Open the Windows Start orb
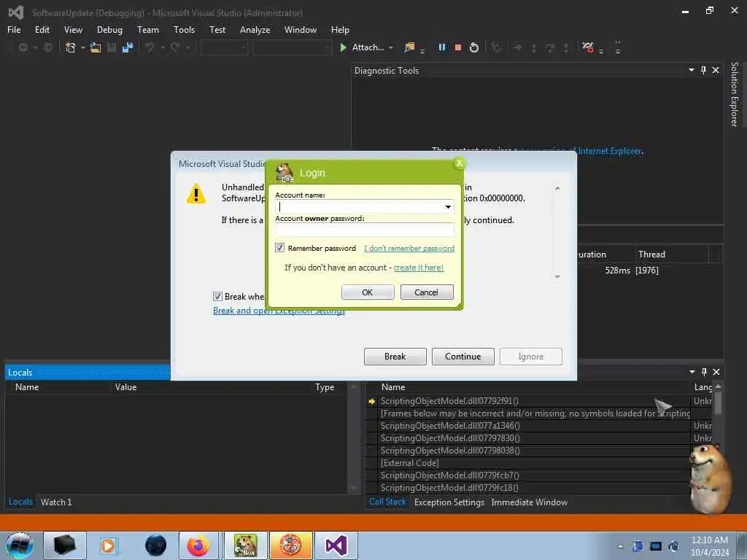747x560 pixels. click(20, 545)
